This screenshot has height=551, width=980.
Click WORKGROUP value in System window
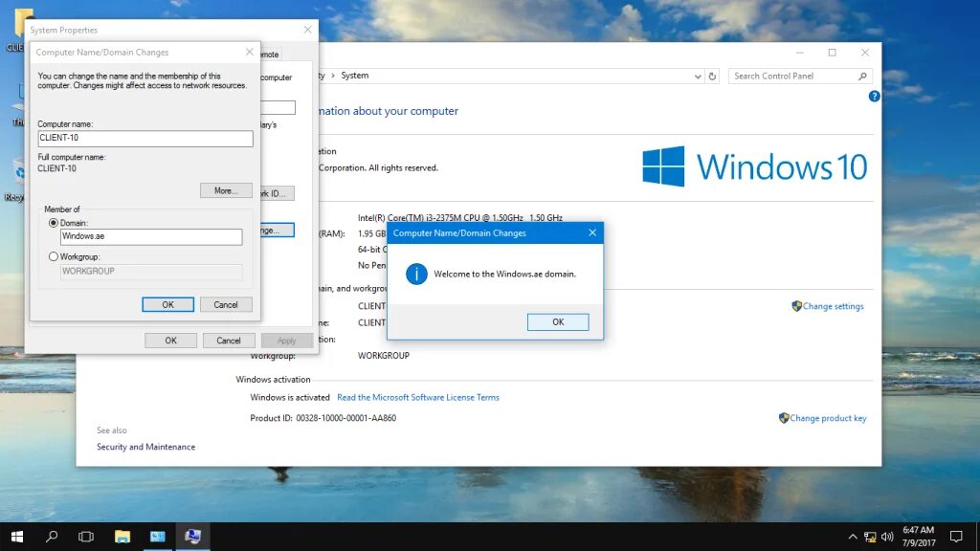(x=383, y=356)
